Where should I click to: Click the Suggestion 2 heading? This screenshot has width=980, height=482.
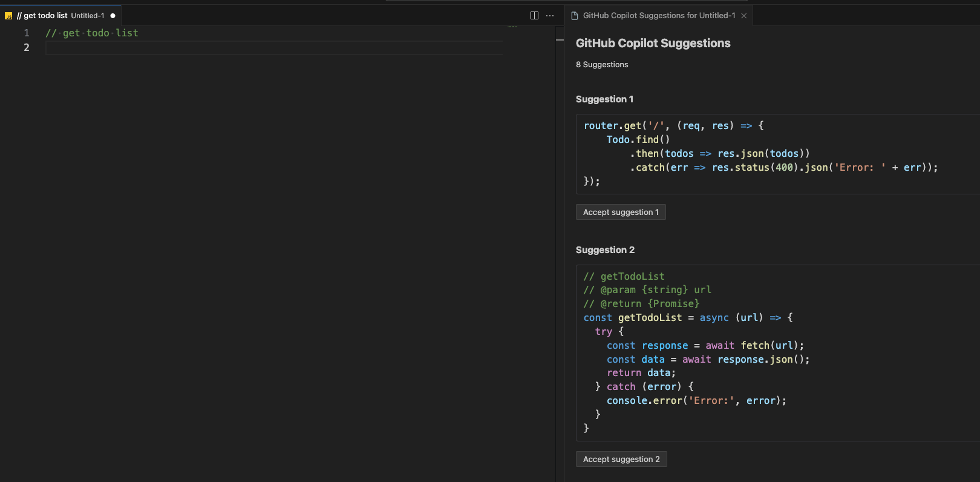point(605,250)
